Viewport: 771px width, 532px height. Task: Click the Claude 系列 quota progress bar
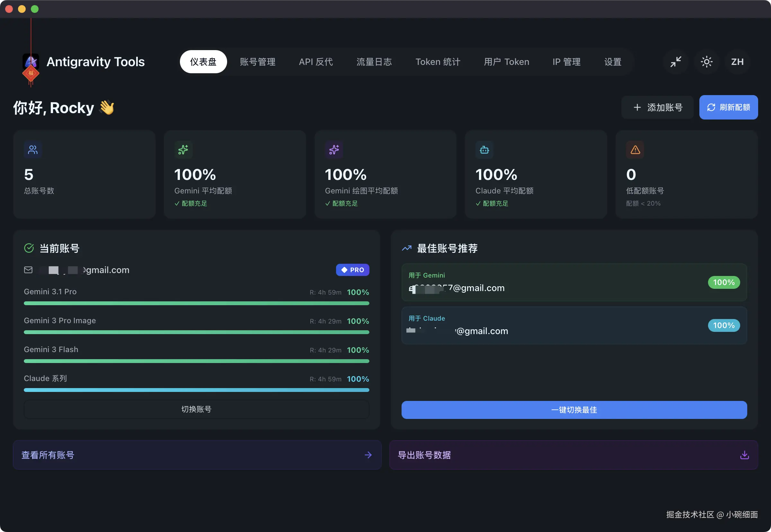pyautogui.click(x=196, y=390)
